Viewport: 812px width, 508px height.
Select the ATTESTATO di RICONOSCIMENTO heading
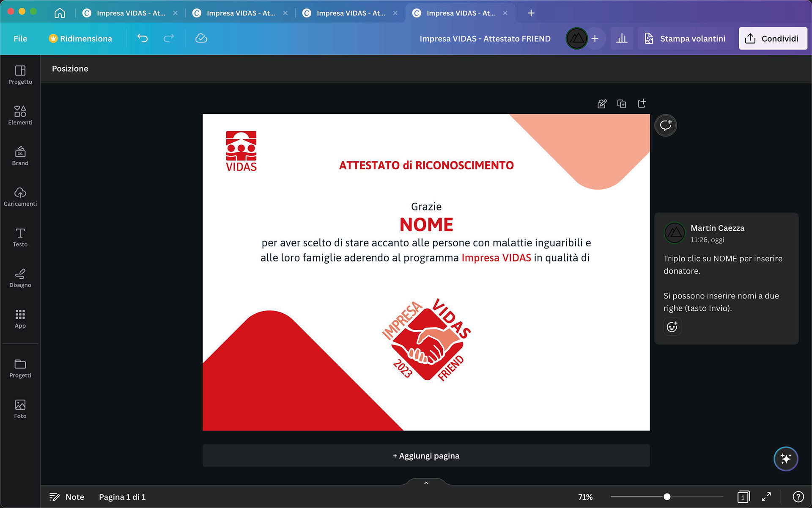[426, 165]
